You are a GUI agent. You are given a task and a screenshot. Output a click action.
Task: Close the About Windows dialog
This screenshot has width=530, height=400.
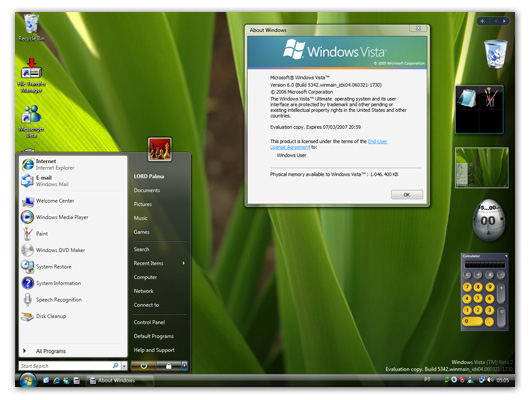[418, 28]
